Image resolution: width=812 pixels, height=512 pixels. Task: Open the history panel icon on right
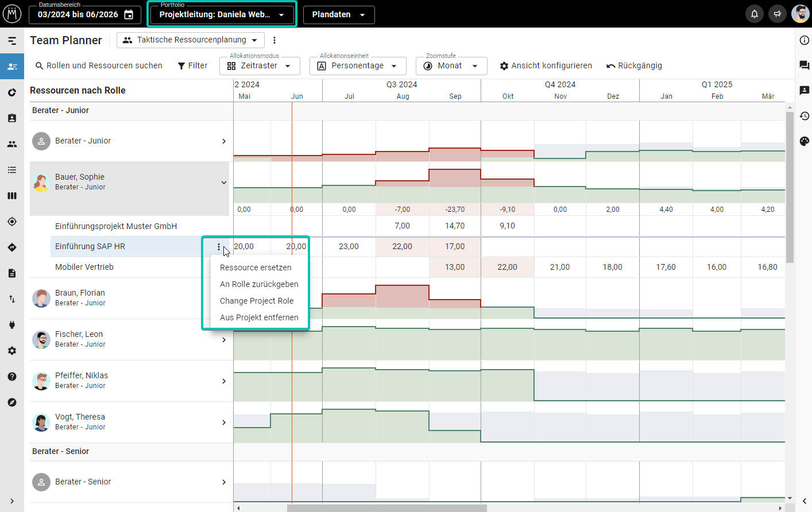(x=805, y=116)
